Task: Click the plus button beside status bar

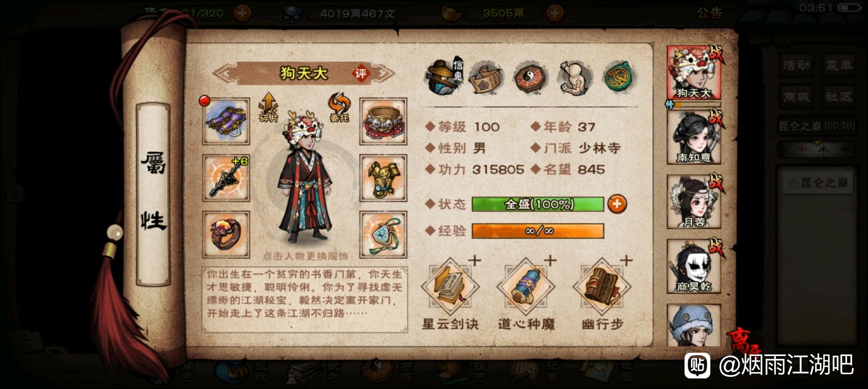Action: point(617,204)
